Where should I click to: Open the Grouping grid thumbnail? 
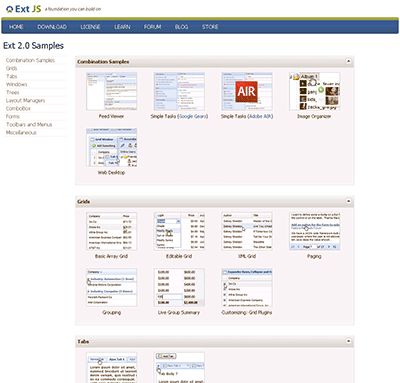(x=111, y=288)
